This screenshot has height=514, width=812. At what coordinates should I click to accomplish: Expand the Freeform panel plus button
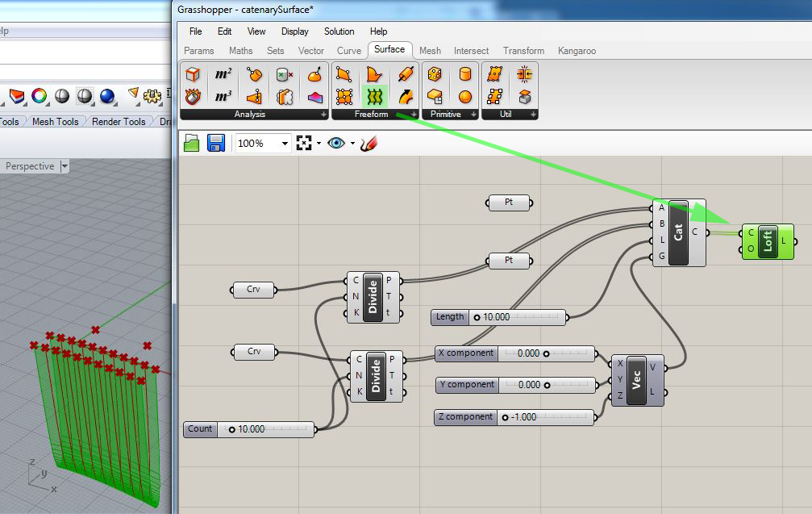pyautogui.click(x=414, y=114)
